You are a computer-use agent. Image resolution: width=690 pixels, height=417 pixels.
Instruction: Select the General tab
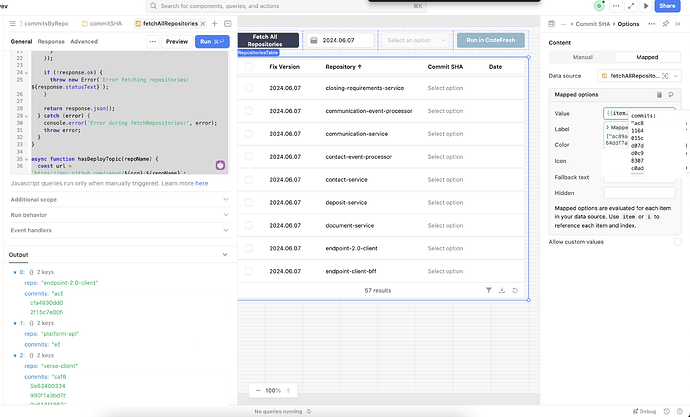pyautogui.click(x=21, y=42)
